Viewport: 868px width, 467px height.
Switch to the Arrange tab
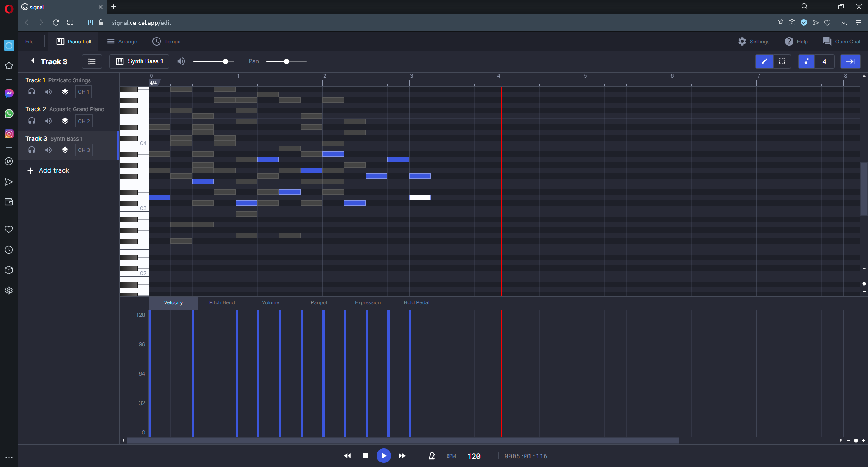click(x=122, y=41)
